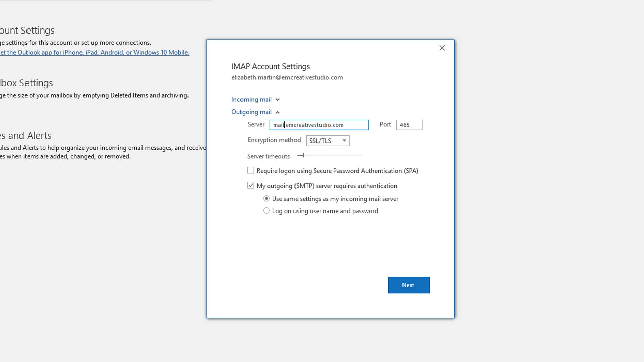The height and width of the screenshot is (362, 644).
Task: Collapse the Outgoing mail section
Action: [x=256, y=112]
